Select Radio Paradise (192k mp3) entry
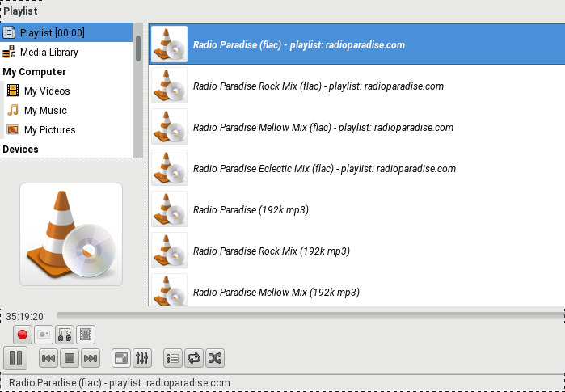Screen dimensions: 565x392 tap(356, 209)
